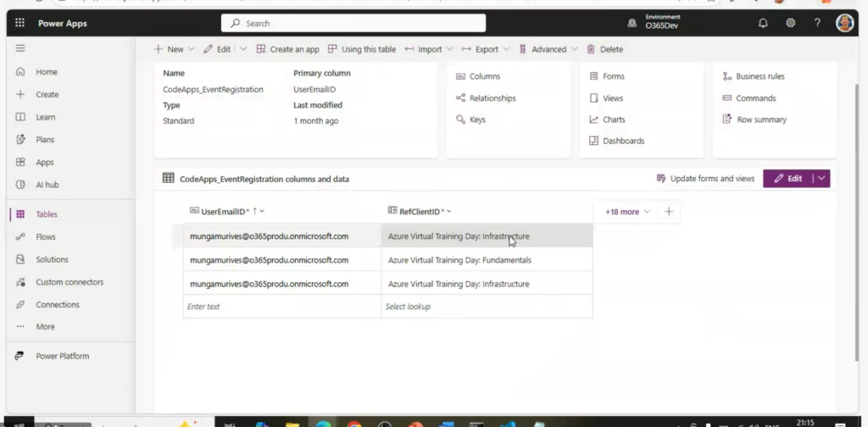Open the app launcher waffle icon
Screen dimensions: 868x427
coord(19,23)
